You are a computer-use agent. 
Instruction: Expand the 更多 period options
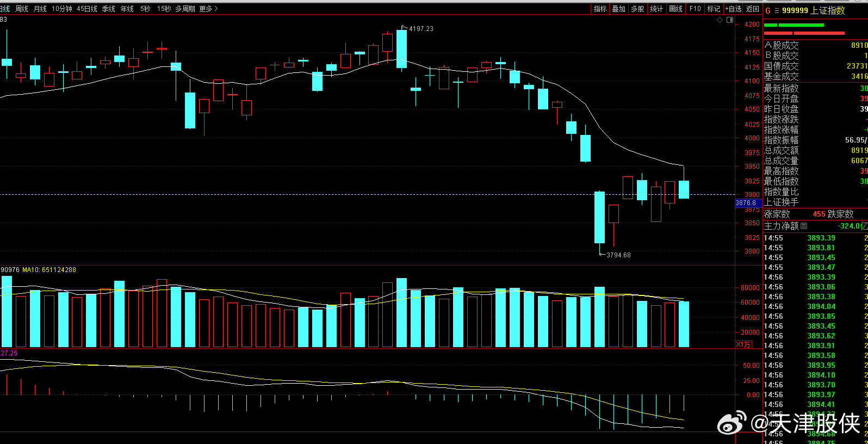pos(208,9)
